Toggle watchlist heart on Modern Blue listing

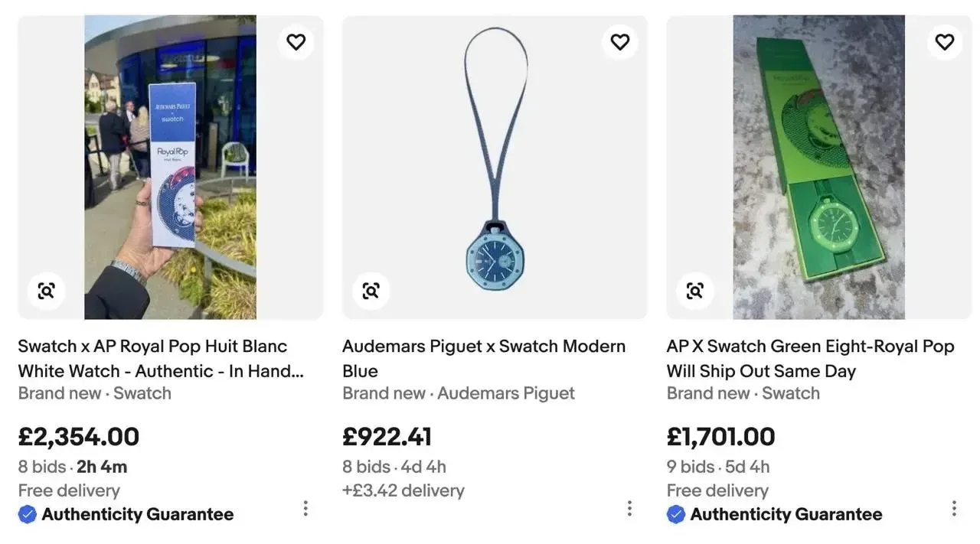coord(620,42)
